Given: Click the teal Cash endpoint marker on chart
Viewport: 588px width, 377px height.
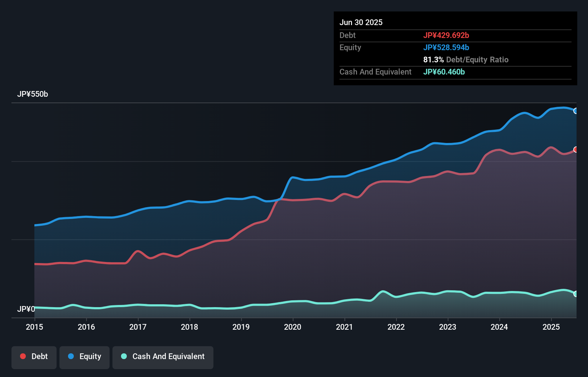Looking at the screenshot, I should pyautogui.click(x=576, y=294).
